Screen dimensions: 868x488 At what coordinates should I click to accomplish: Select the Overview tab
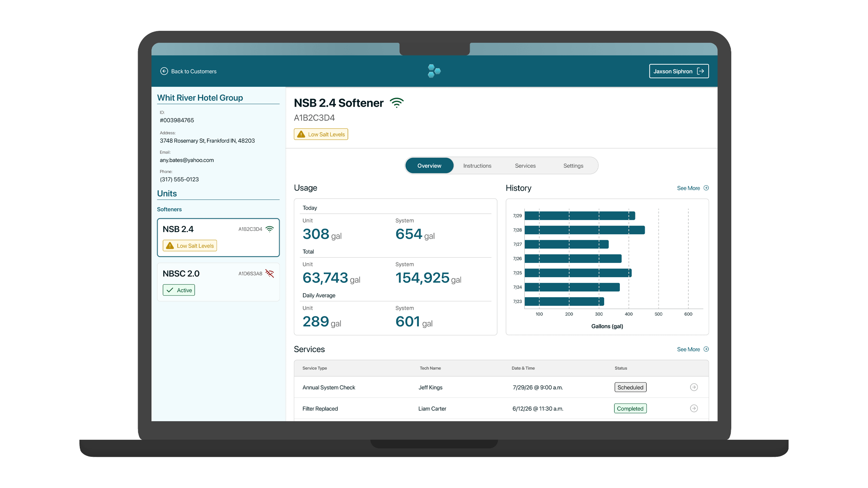click(x=429, y=166)
